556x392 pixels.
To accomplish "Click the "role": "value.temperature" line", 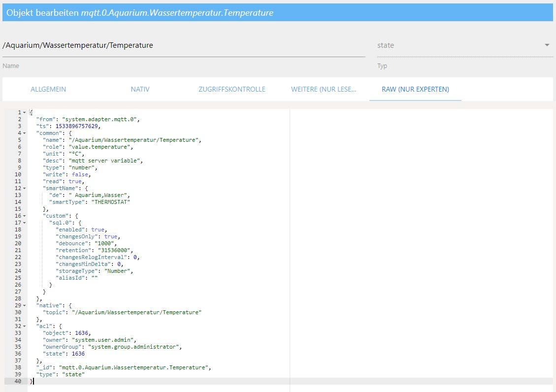I will tap(88, 147).
